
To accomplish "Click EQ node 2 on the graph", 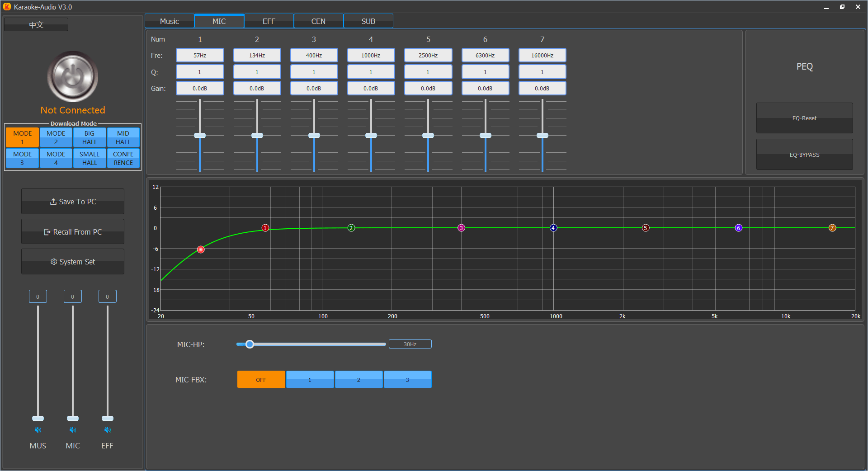I will pos(351,228).
